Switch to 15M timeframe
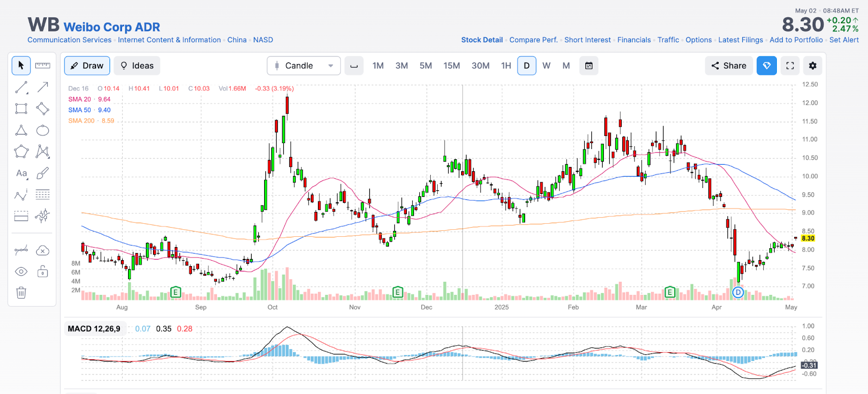 (451, 66)
